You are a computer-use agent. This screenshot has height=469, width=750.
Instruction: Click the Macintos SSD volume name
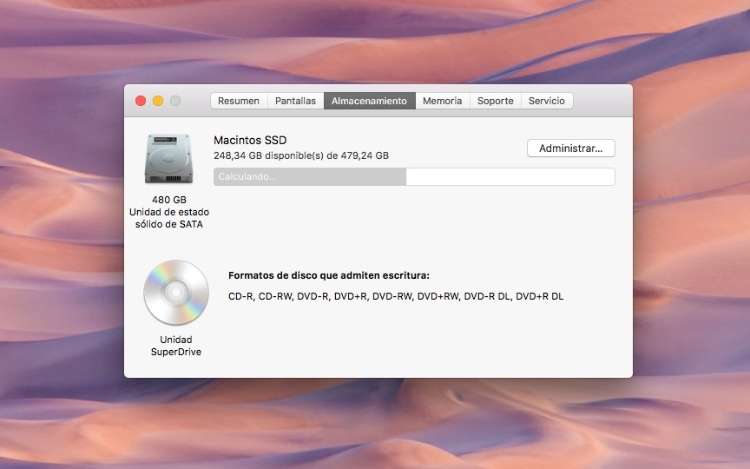(x=250, y=140)
